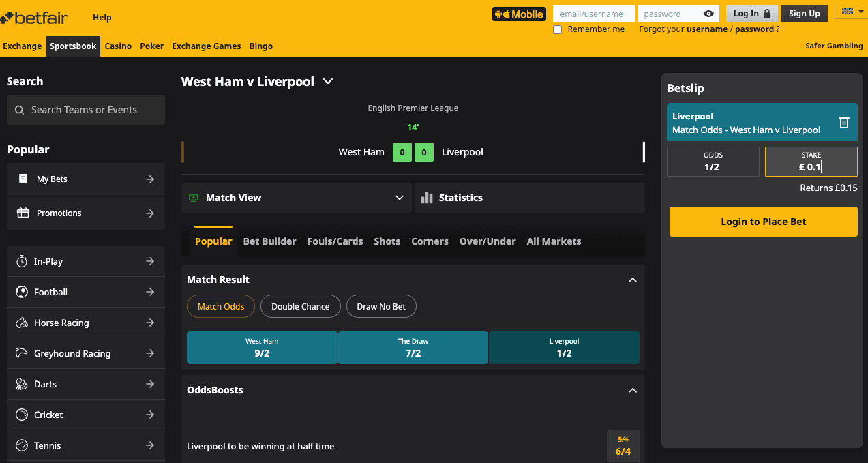Open Darts via its arrow
The image size is (868, 463).
[150, 384]
